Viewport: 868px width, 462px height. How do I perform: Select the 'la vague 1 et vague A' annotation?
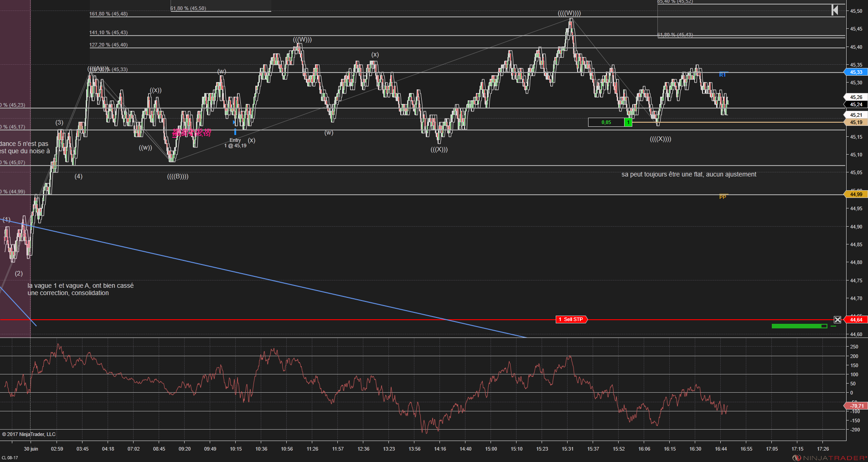[x=81, y=289]
